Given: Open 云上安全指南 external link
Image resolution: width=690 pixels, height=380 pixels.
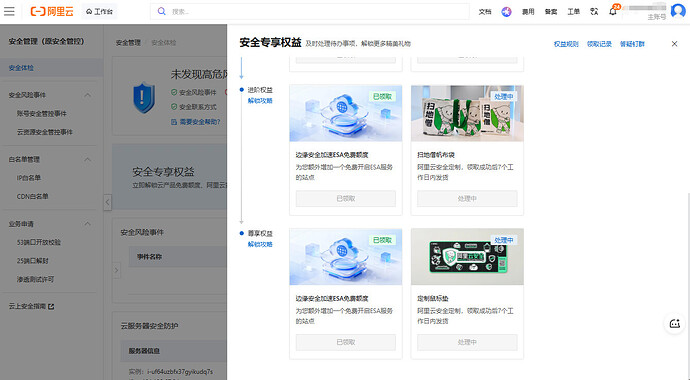Looking at the screenshot, I should (x=31, y=306).
